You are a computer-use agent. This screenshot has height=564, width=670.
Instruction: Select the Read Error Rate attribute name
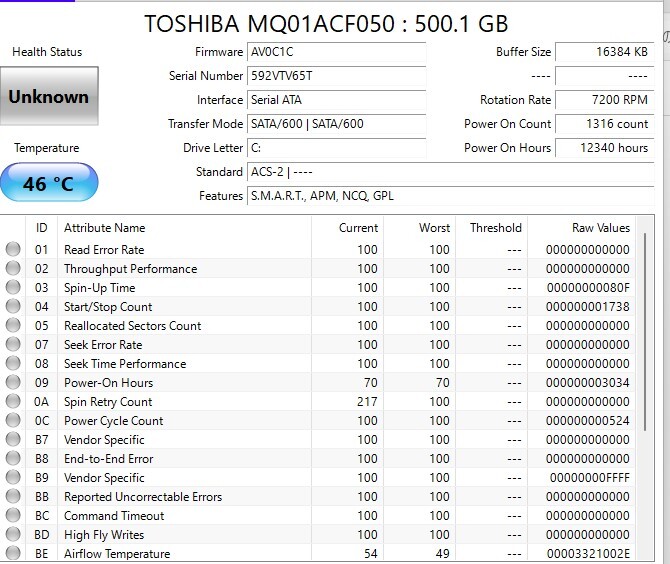[x=104, y=250]
